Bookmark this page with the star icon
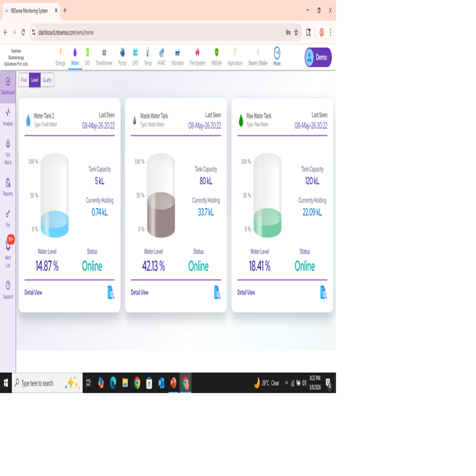Image resolution: width=476 pixels, height=476 pixels. 296,32
